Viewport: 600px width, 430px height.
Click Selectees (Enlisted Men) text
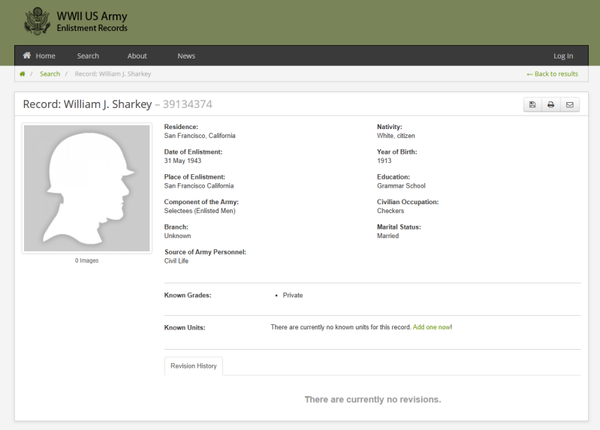(x=200, y=211)
